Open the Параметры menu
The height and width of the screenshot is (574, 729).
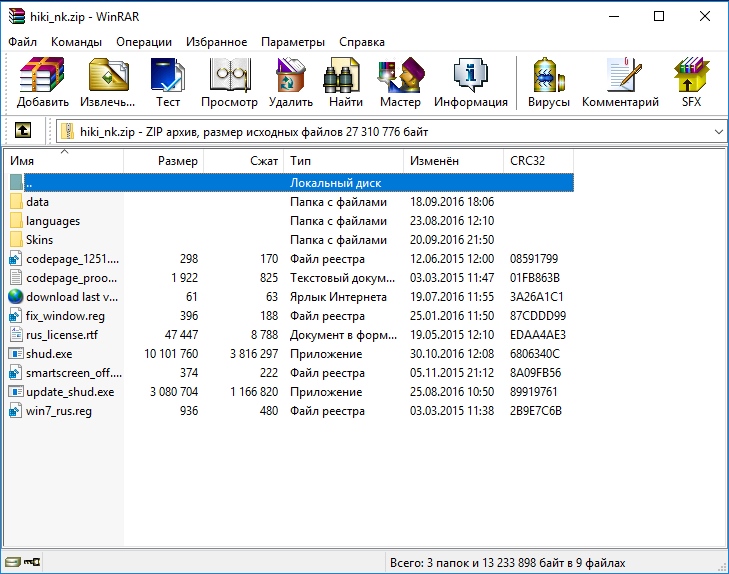pyautogui.click(x=292, y=42)
